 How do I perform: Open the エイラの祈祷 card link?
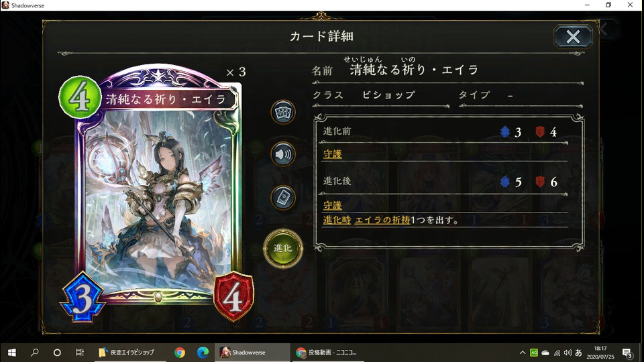coord(382,220)
